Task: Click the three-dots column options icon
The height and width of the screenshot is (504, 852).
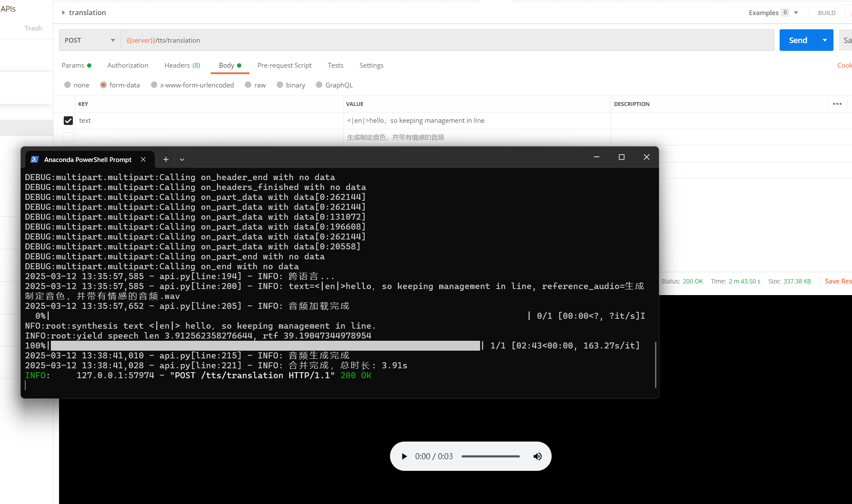Action: (837, 104)
